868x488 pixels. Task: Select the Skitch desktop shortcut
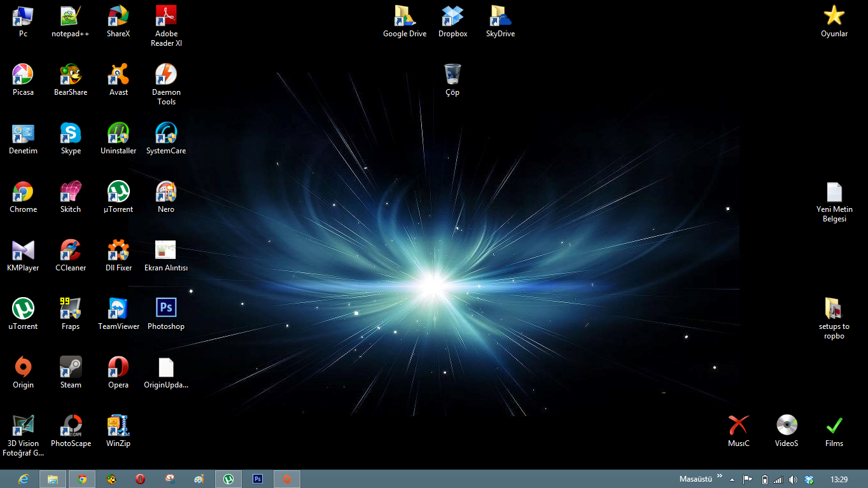coord(71,197)
